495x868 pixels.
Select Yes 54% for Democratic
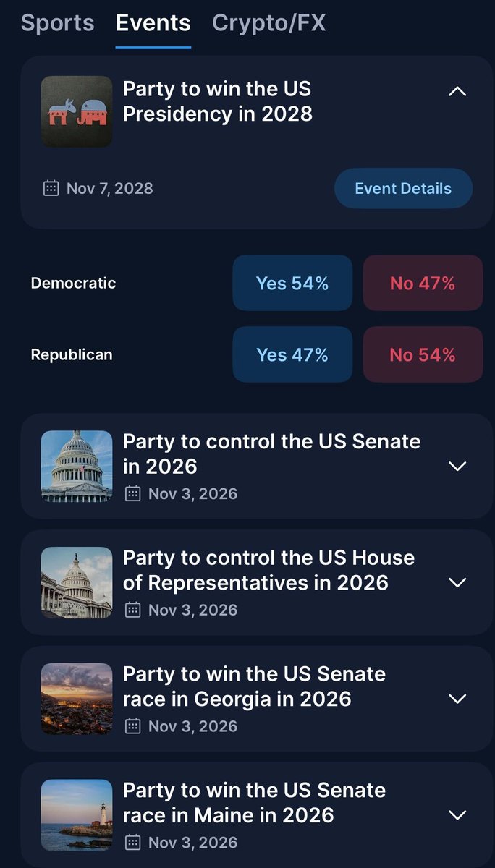click(292, 283)
